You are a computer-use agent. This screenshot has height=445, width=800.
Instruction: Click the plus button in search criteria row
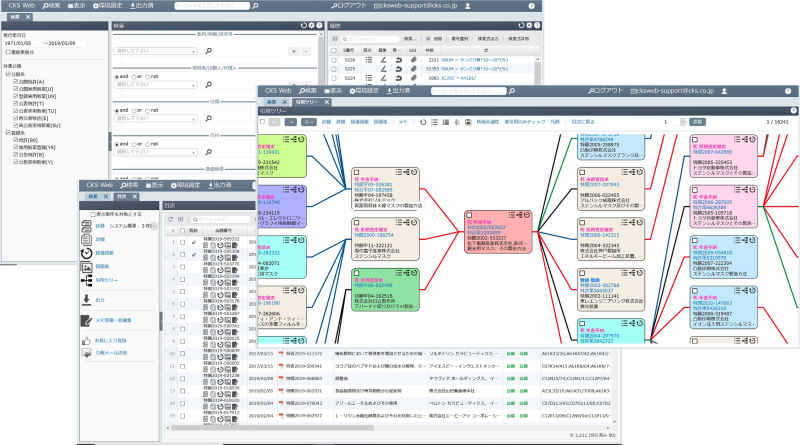pyautogui.click(x=290, y=49)
